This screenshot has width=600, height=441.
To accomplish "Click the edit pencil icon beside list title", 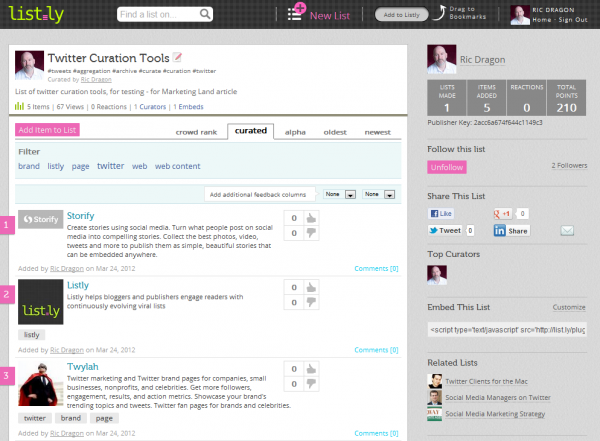I will coord(177,57).
